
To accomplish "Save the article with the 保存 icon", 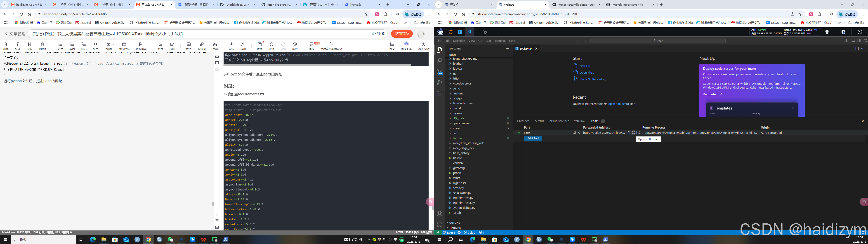I will click(260, 46).
